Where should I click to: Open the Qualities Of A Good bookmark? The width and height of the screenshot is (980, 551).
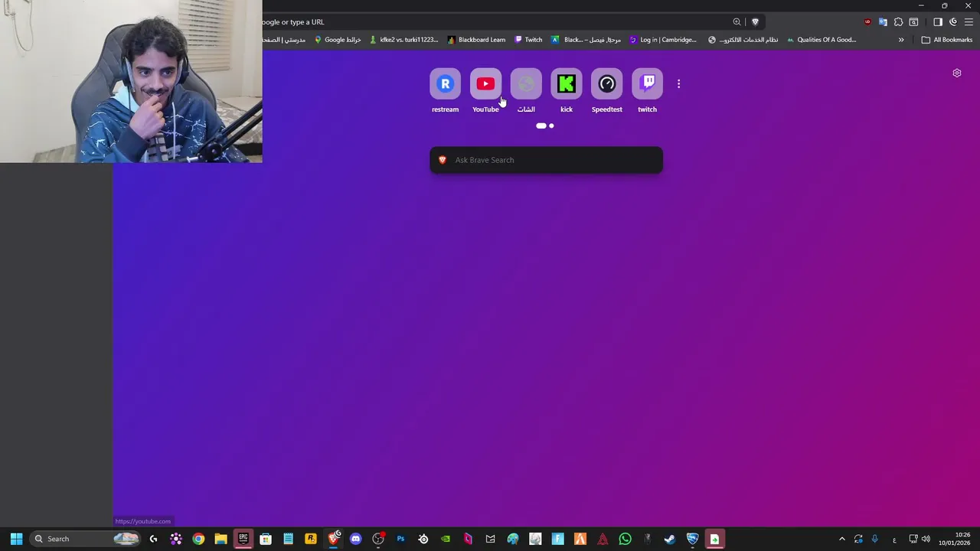tap(822, 40)
